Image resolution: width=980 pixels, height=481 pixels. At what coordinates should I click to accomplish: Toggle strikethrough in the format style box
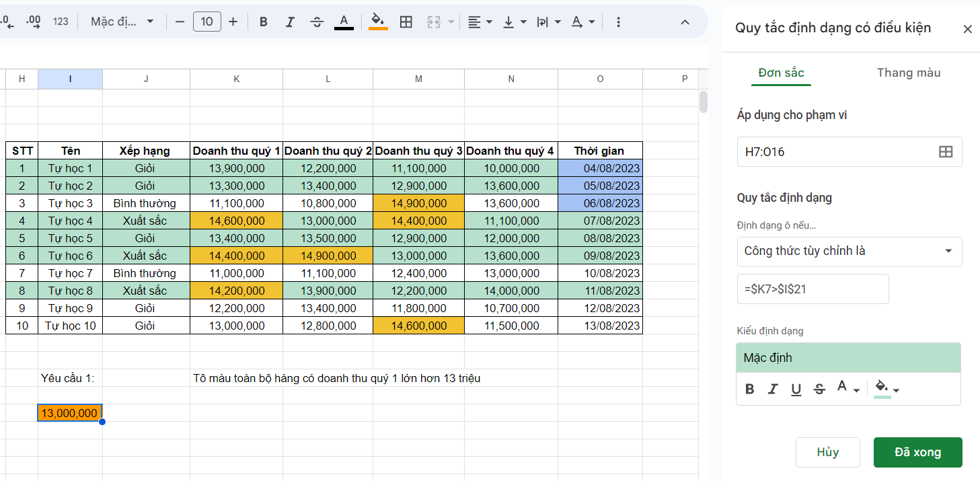(819, 389)
